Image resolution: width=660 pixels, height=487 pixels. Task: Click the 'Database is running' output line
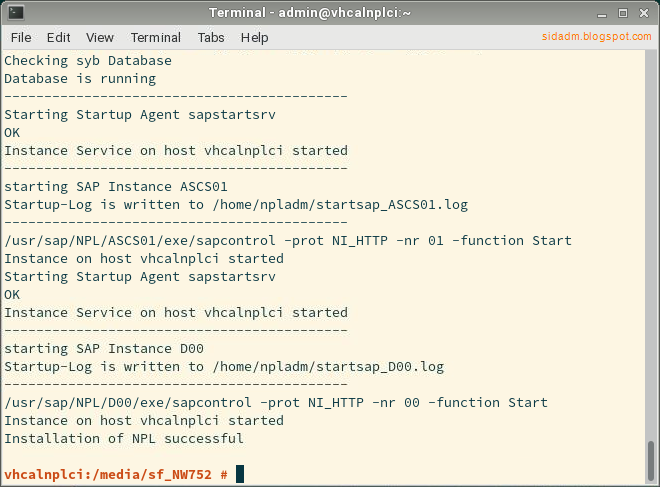80,79
